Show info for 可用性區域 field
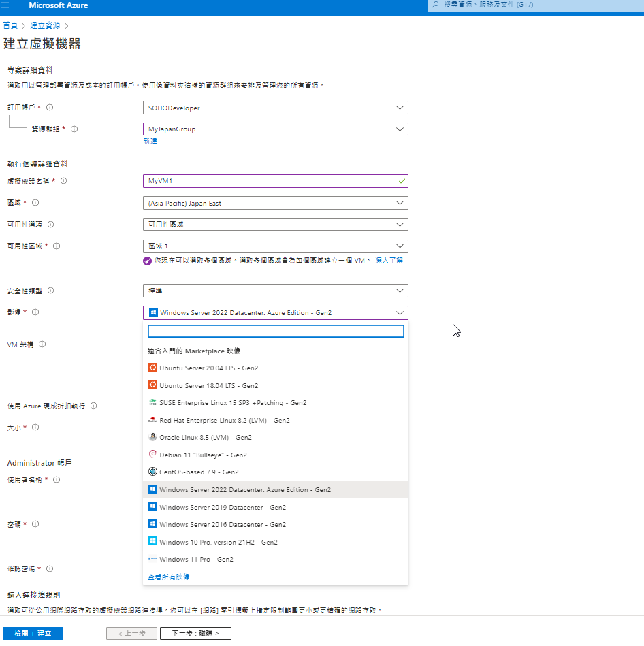 57,246
